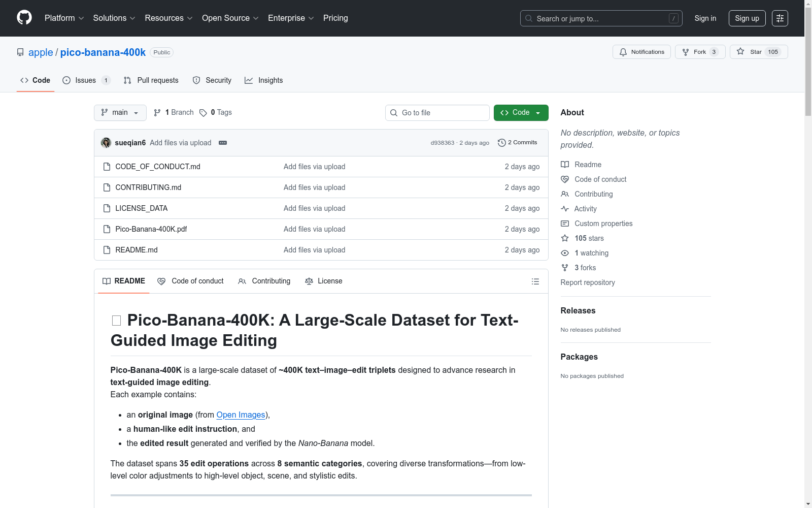812x508 pixels.
Task: Expand the Solutions menu
Action: (x=114, y=18)
